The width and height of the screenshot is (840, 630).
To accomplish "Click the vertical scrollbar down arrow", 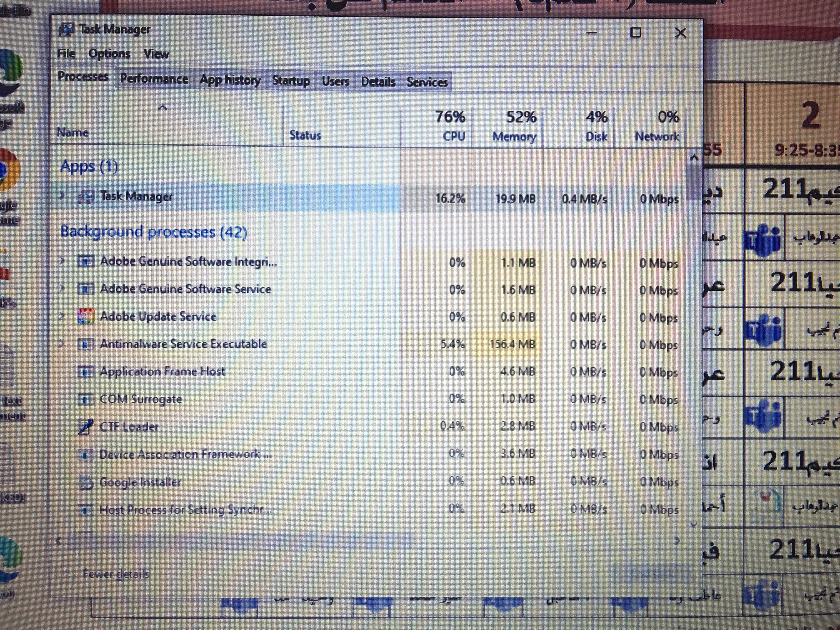I will click(x=694, y=525).
